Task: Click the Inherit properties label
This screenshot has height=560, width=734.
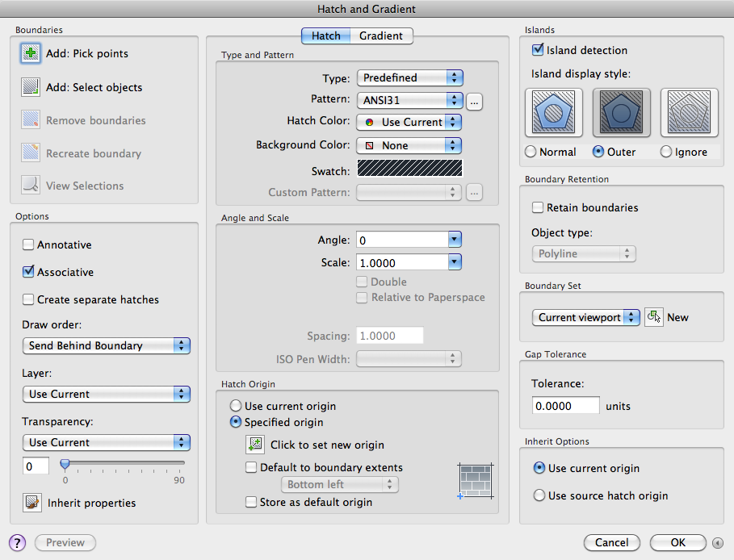Action: (92, 503)
